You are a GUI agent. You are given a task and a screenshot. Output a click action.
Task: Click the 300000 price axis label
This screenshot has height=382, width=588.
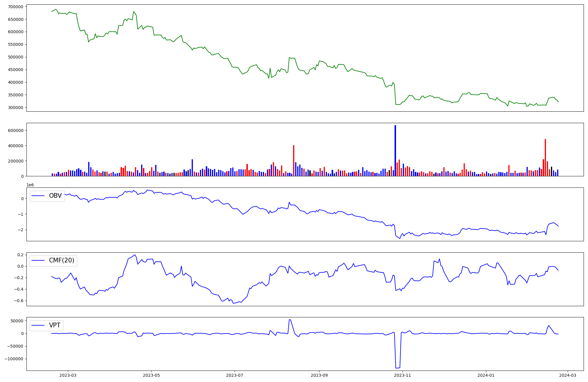point(15,108)
